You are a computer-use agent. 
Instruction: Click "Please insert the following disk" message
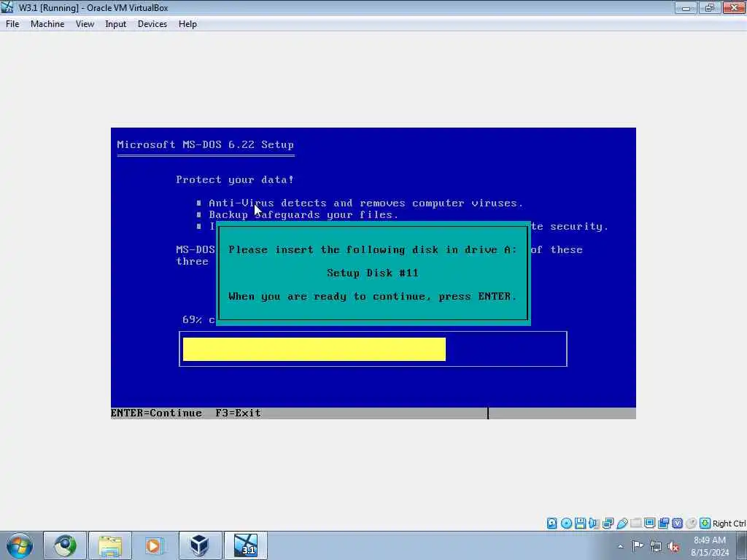[373, 249]
